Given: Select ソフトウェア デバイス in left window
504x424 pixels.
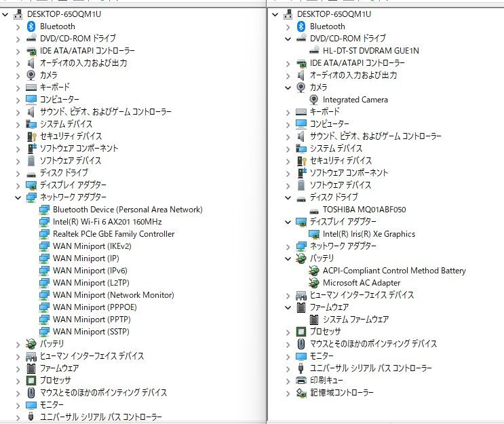Looking at the screenshot, I should pyautogui.click(x=71, y=161).
